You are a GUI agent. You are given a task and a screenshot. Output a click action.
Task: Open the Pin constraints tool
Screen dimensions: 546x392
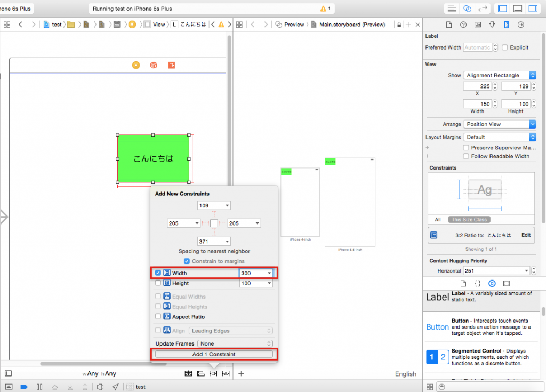pyautogui.click(x=213, y=373)
